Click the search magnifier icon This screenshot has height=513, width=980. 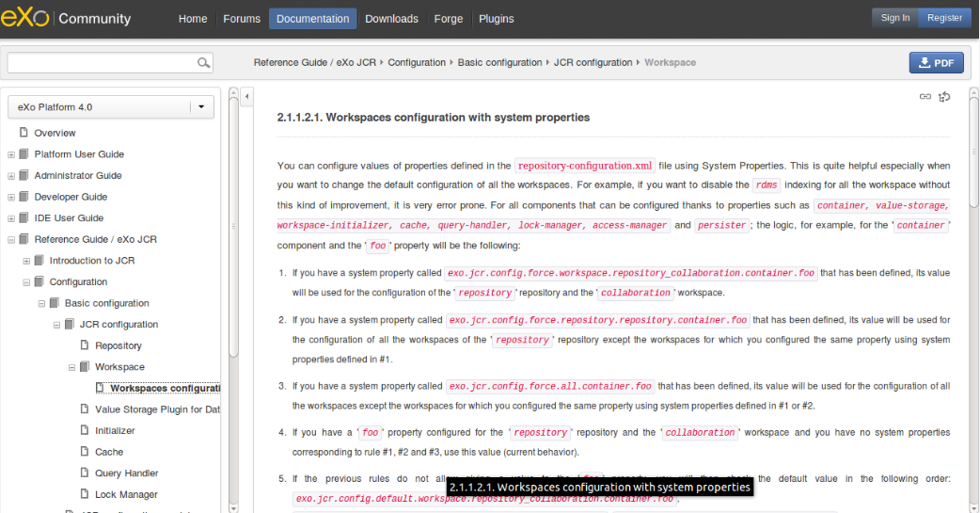pos(203,62)
